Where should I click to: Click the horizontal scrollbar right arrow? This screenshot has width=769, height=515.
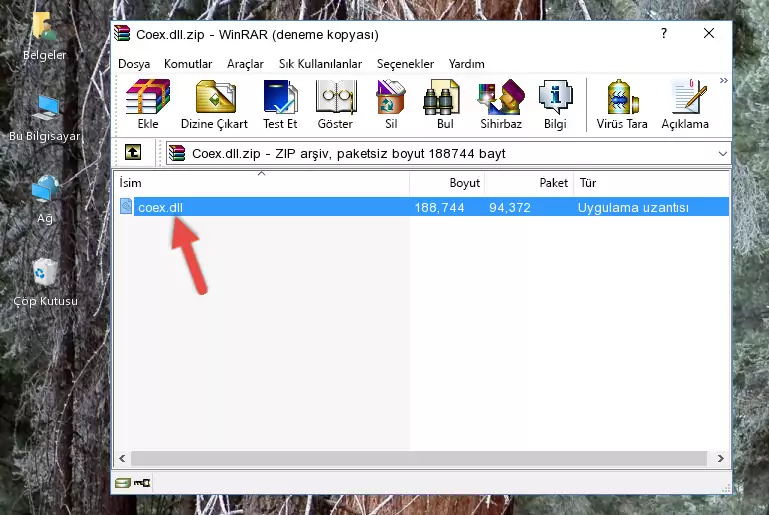coord(720,459)
